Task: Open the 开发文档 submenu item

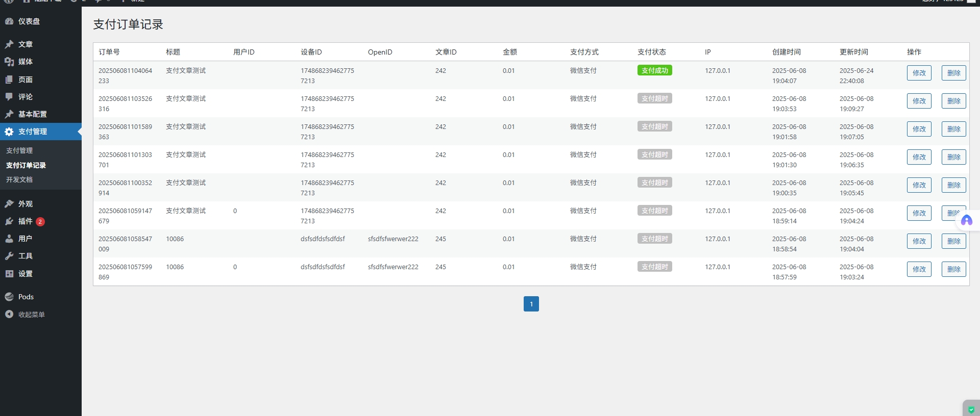Action: pyautogui.click(x=19, y=179)
